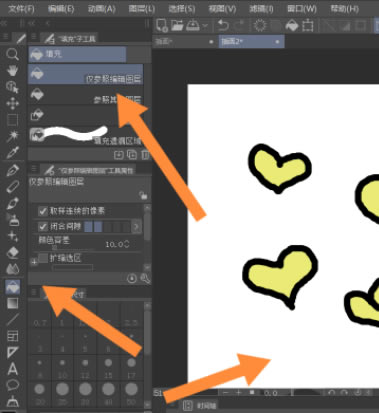The height and width of the screenshot is (413, 379).
Task: Open the 窗口(W) menu
Action: tap(302, 8)
